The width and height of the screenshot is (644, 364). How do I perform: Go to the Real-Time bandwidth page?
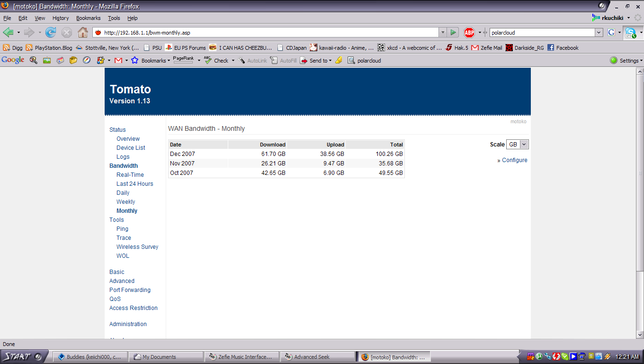130,175
